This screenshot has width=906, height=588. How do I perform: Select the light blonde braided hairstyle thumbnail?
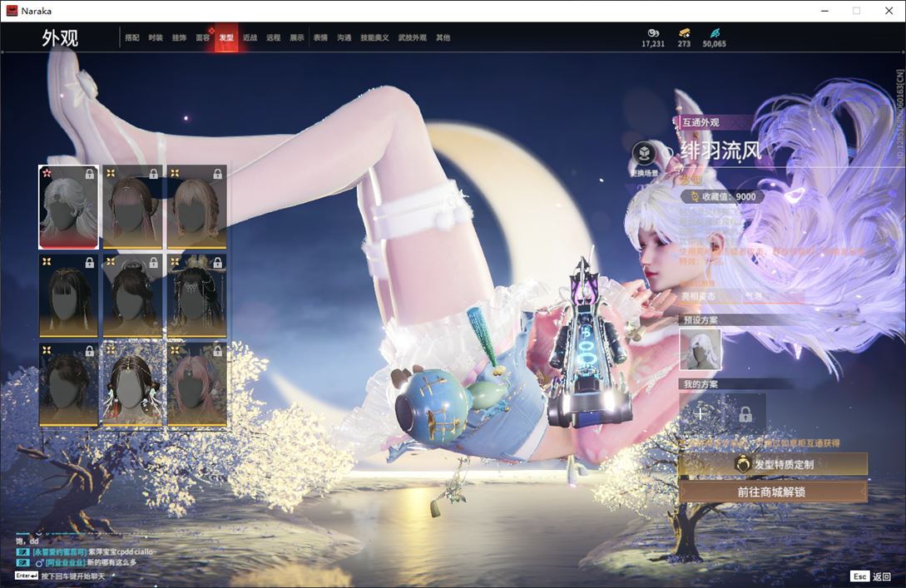196,207
